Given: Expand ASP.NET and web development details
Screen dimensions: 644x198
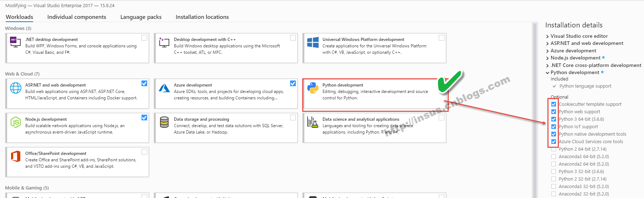Looking at the screenshot, I should pos(547,43).
